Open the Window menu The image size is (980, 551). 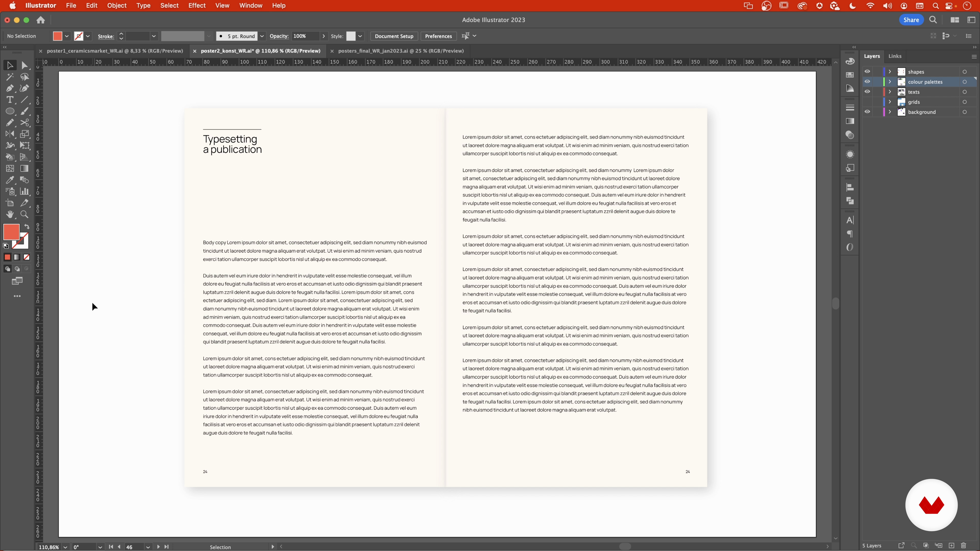click(x=250, y=5)
